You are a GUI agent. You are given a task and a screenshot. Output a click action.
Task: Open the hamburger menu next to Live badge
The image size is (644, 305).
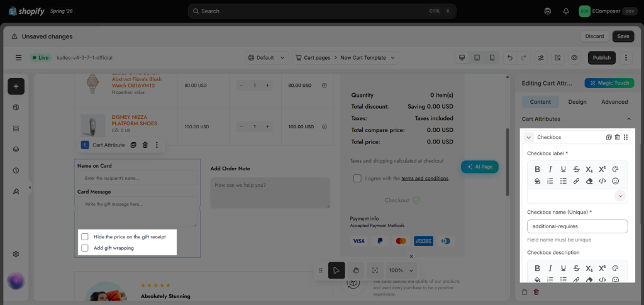[x=18, y=58]
